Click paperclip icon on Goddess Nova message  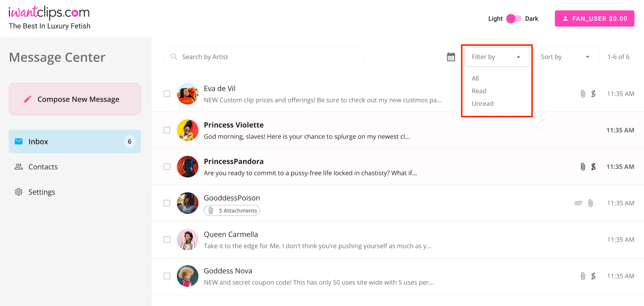tap(583, 276)
